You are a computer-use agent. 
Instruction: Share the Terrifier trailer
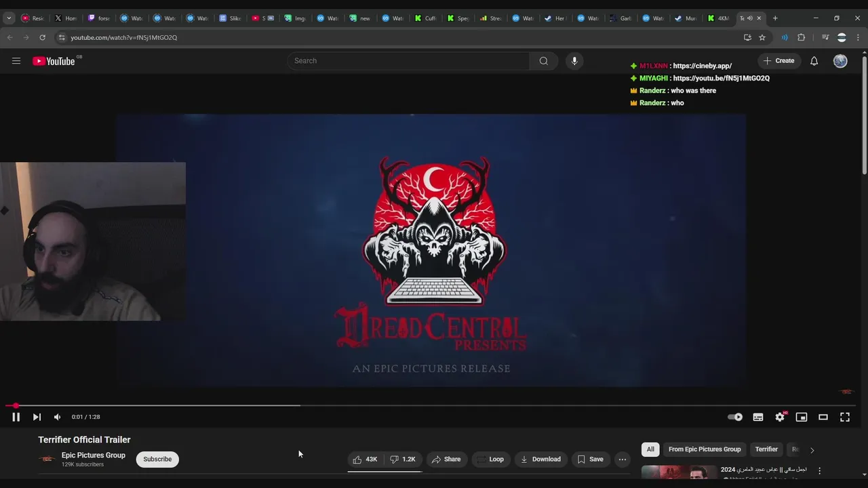click(x=446, y=459)
